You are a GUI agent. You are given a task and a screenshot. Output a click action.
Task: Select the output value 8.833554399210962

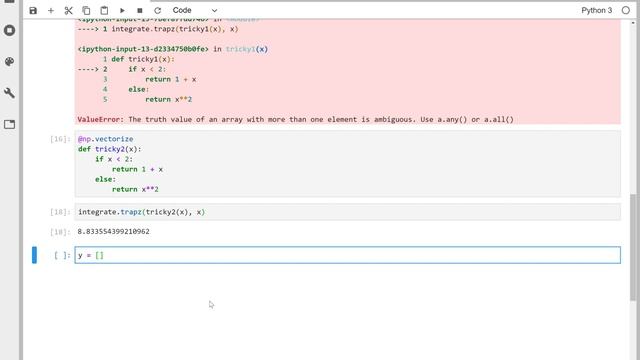pos(113,231)
